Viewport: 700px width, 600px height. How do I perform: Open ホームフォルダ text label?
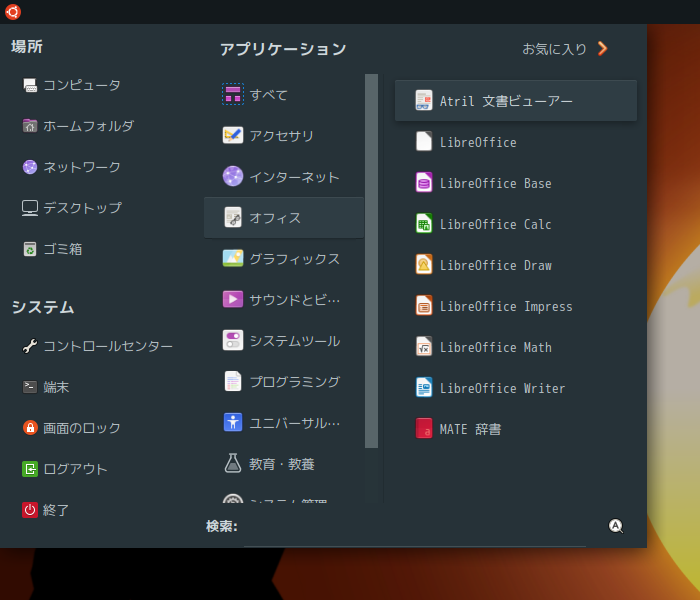88,126
